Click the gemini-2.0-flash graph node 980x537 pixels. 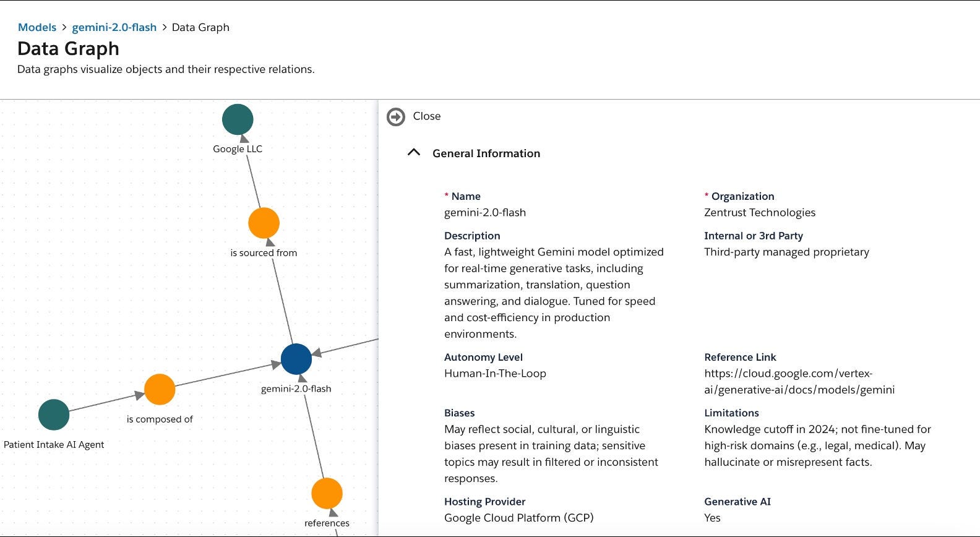pyautogui.click(x=296, y=358)
